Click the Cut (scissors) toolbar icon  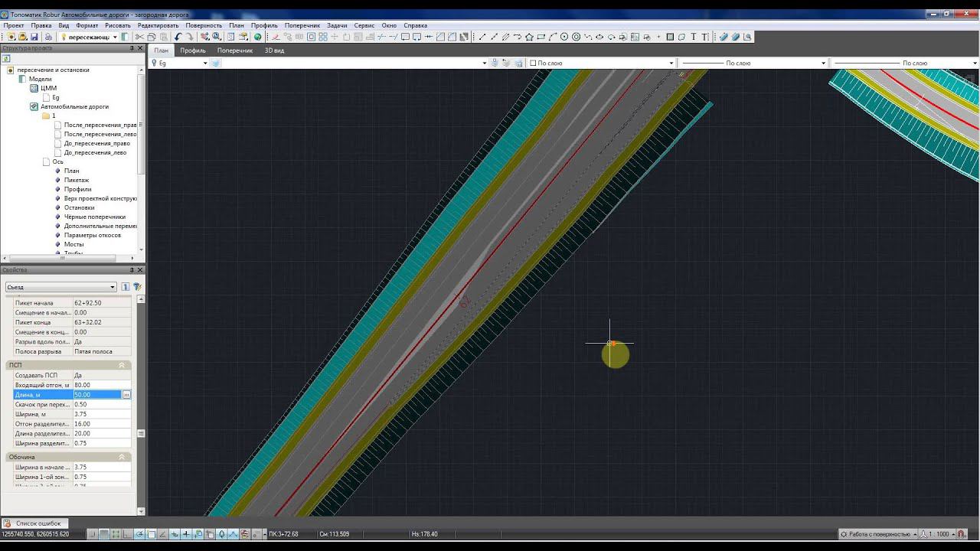[139, 37]
